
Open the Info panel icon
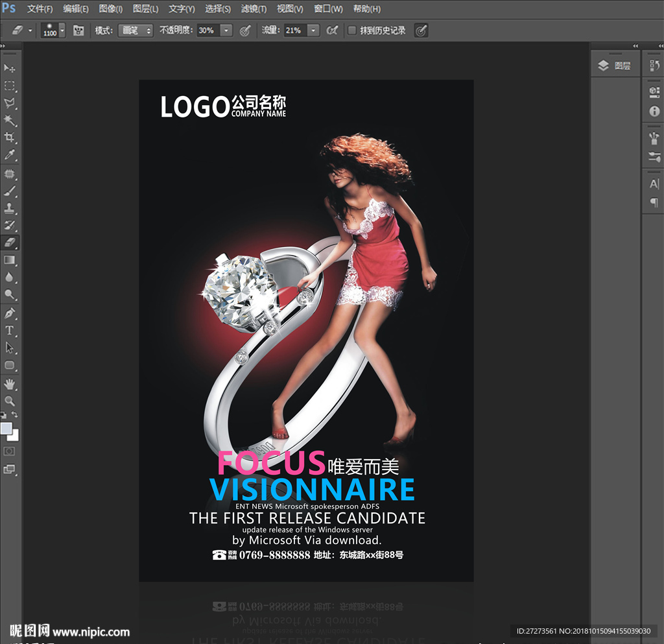click(x=654, y=111)
